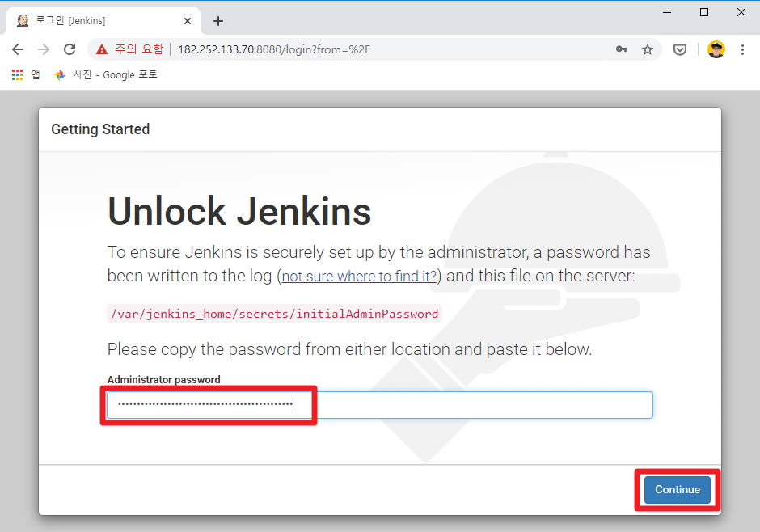The width and height of the screenshot is (760, 532).
Task: Focus the Administrator password input field
Action: click(378, 404)
